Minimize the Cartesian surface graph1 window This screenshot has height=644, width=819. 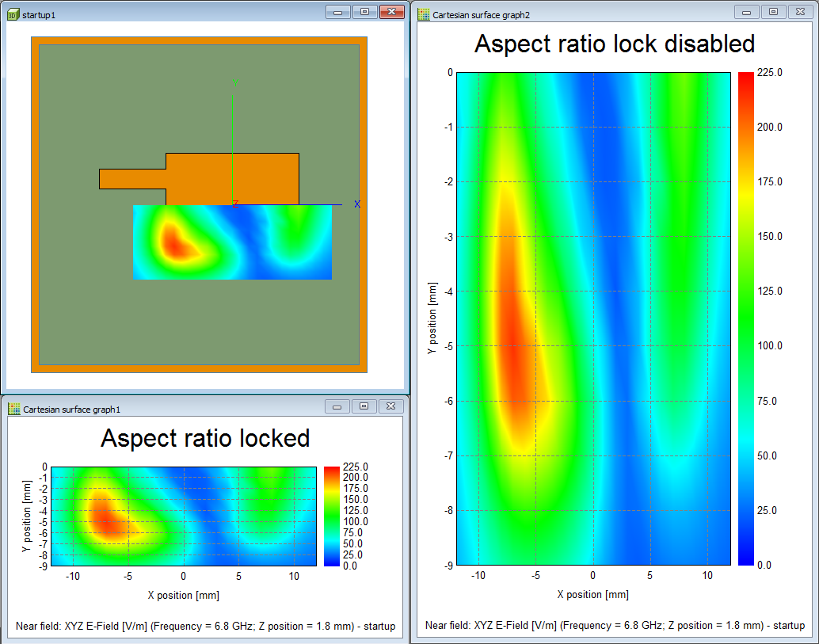pyautogui.click(x=337, y=406)
